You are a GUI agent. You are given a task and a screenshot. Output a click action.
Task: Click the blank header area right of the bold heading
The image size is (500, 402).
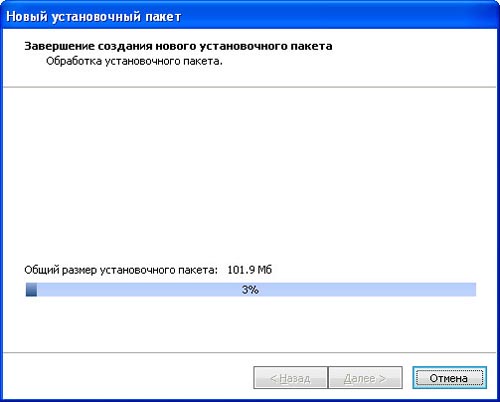coord(413,46)
